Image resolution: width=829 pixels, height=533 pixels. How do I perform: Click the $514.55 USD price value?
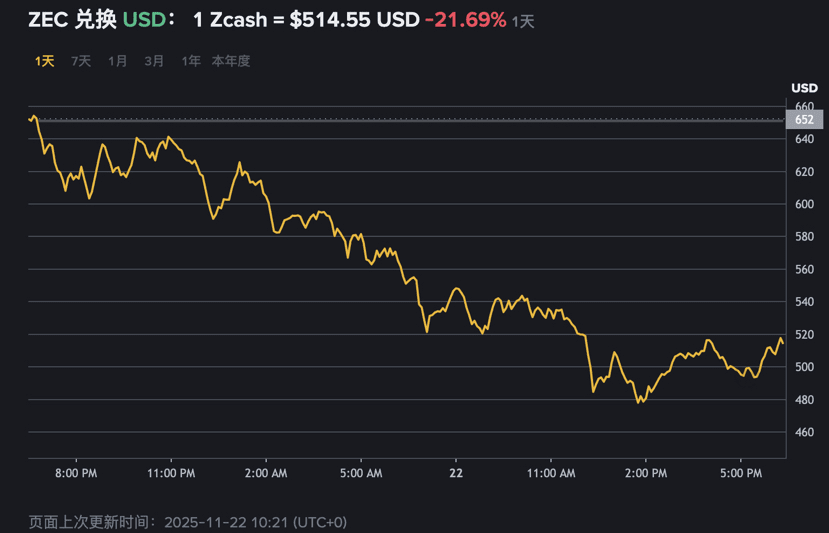pyautogui.click(x=353, y=20)
